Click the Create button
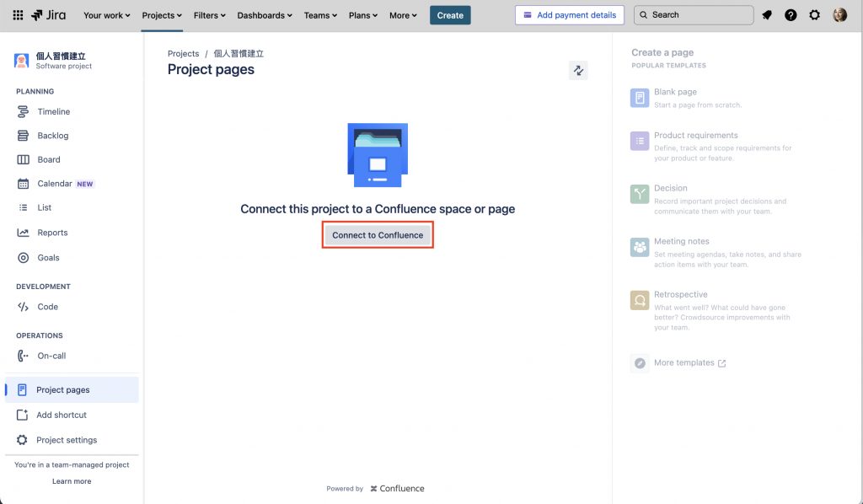The height and width of the screenshot is (504, 863). point(450,15)
